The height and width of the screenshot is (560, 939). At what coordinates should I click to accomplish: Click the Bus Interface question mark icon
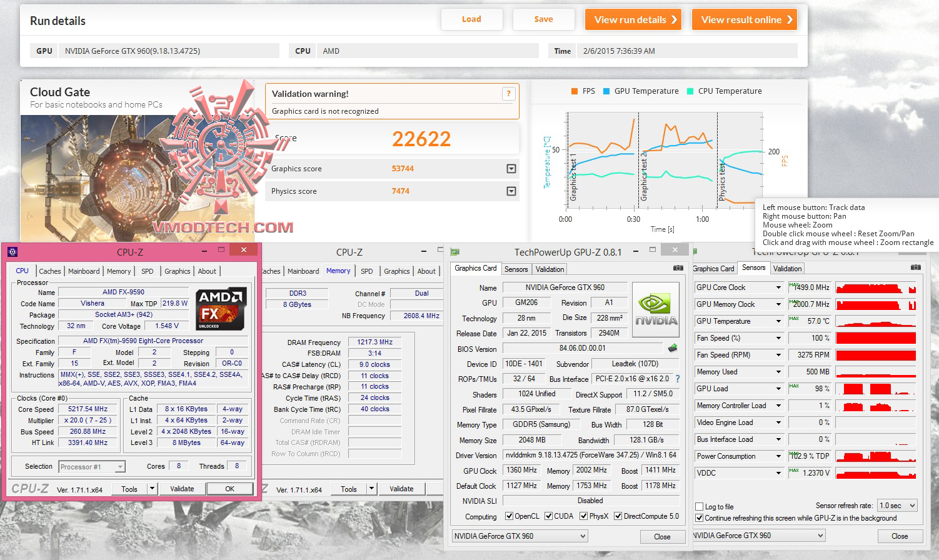coord(678,379)
